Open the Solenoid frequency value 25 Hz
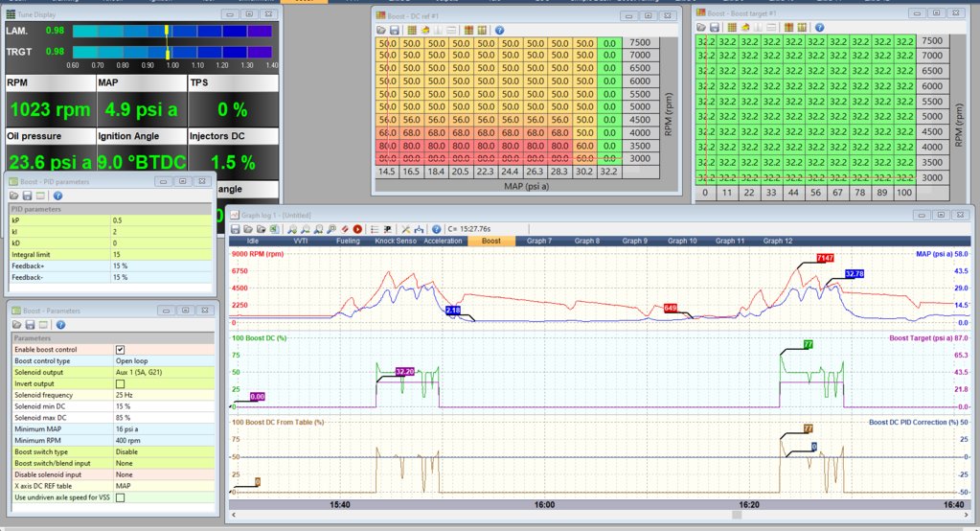Viewport: 980px width, 531px height. coord(164,395)
